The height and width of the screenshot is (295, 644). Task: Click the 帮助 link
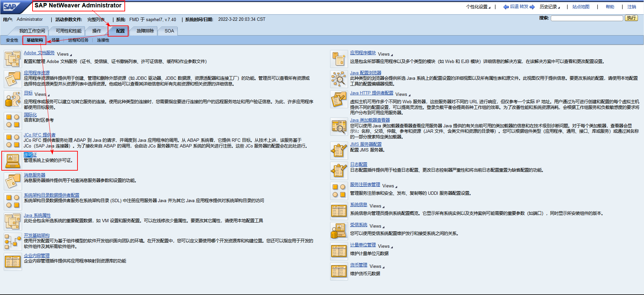[x=610, y=7]
